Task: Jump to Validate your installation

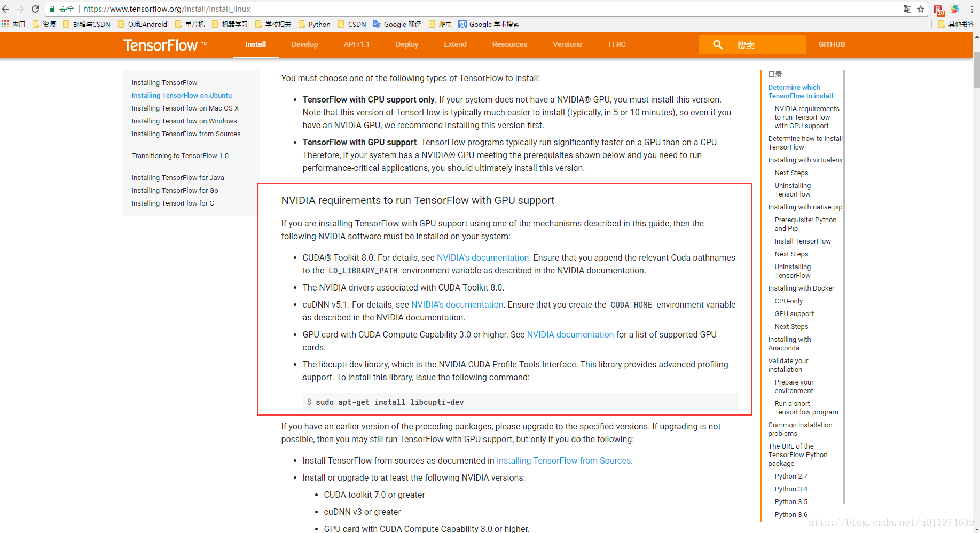Action: click(x=788, y=365)
